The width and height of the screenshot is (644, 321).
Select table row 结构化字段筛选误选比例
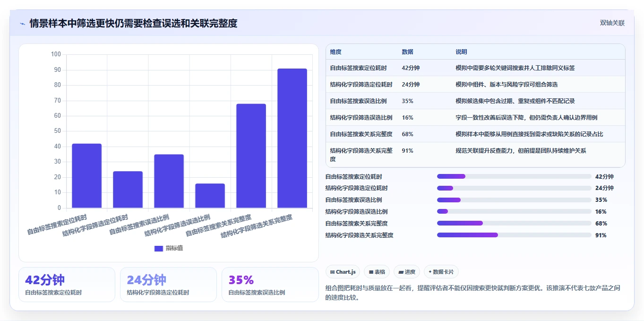[x=475, y=118]
